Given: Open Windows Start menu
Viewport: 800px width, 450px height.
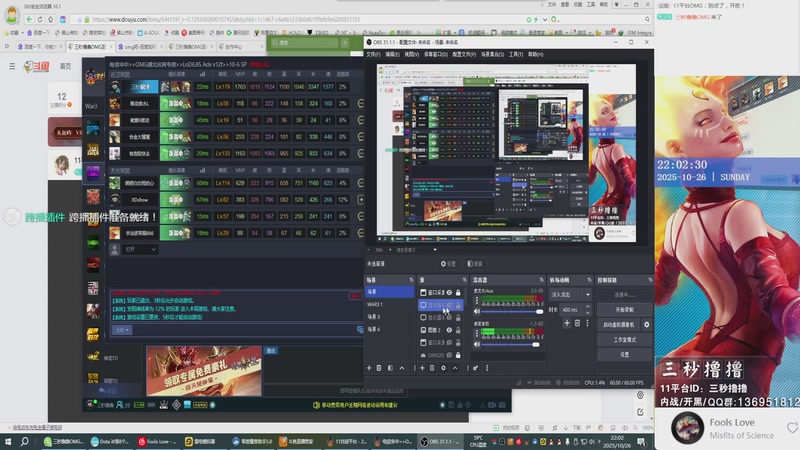Looking at the screenshot, I should [8, 441].
